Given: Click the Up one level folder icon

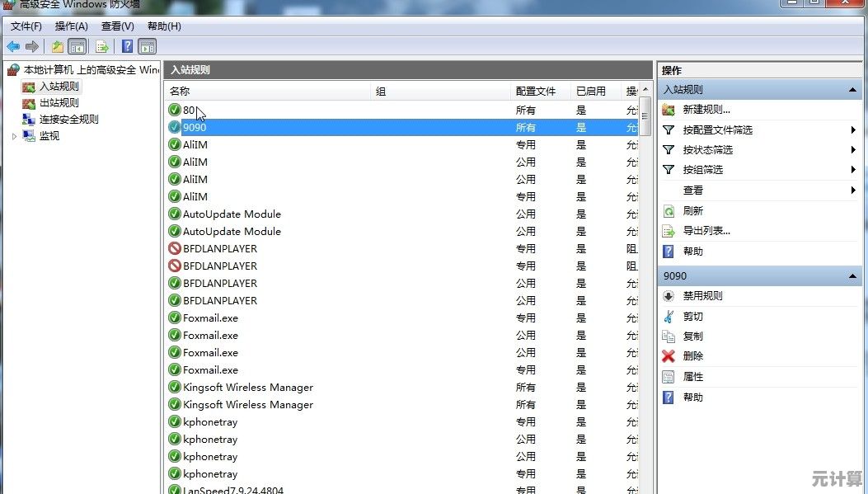Looking at the screenshot, I should point(57,46).
